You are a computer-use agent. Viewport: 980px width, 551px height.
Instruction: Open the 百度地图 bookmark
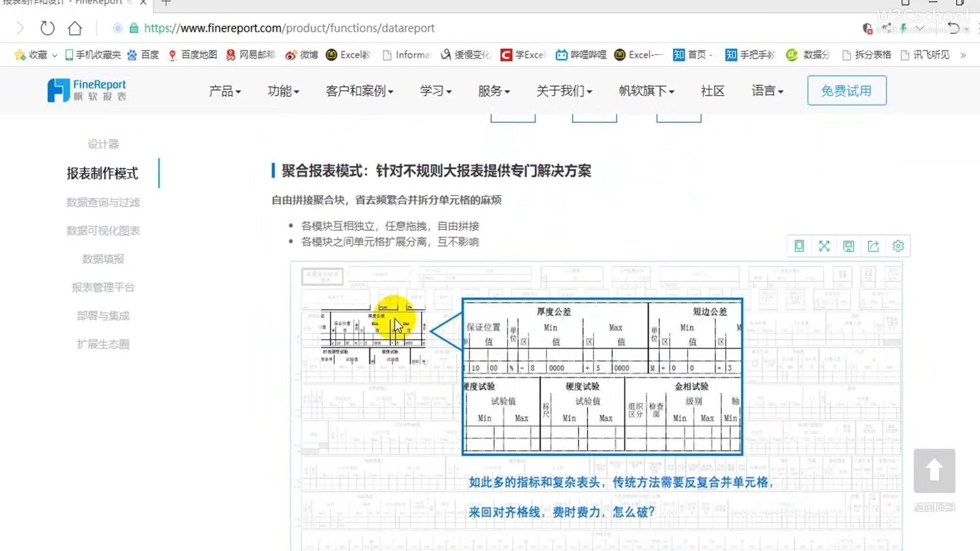(193, 55)
